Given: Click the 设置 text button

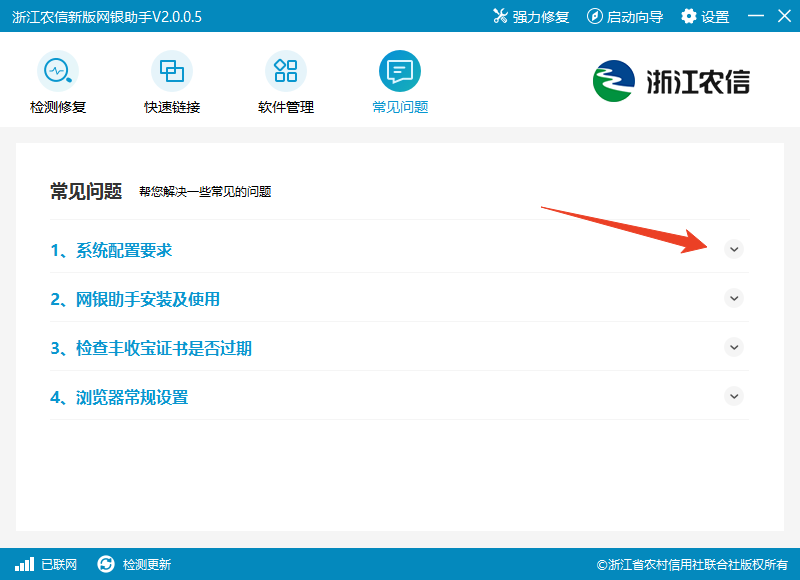Looking at the screenshot, I should (x=715, y=17).
